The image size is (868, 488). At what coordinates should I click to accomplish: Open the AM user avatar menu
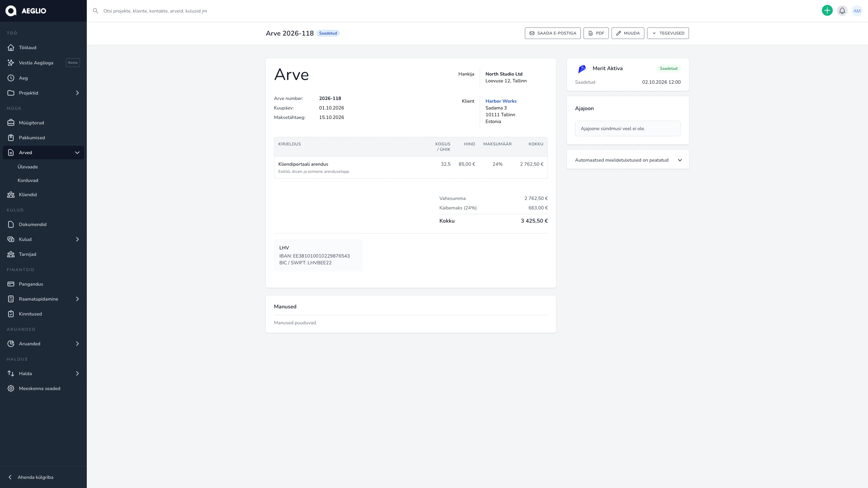tap(857, 11)
